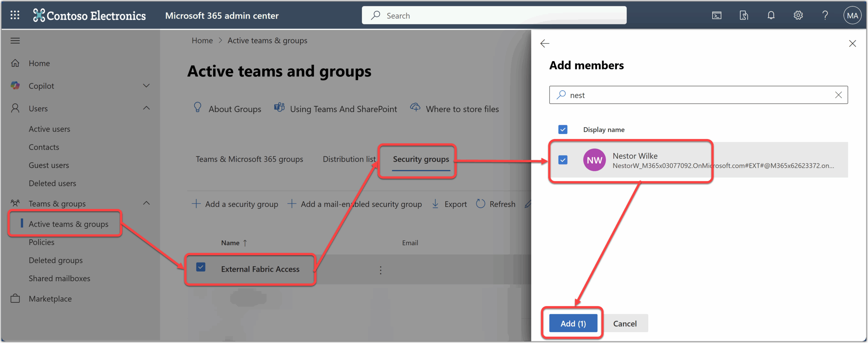
Task: Click the member search field containing 'nest'
Action: tap(698, 95)
